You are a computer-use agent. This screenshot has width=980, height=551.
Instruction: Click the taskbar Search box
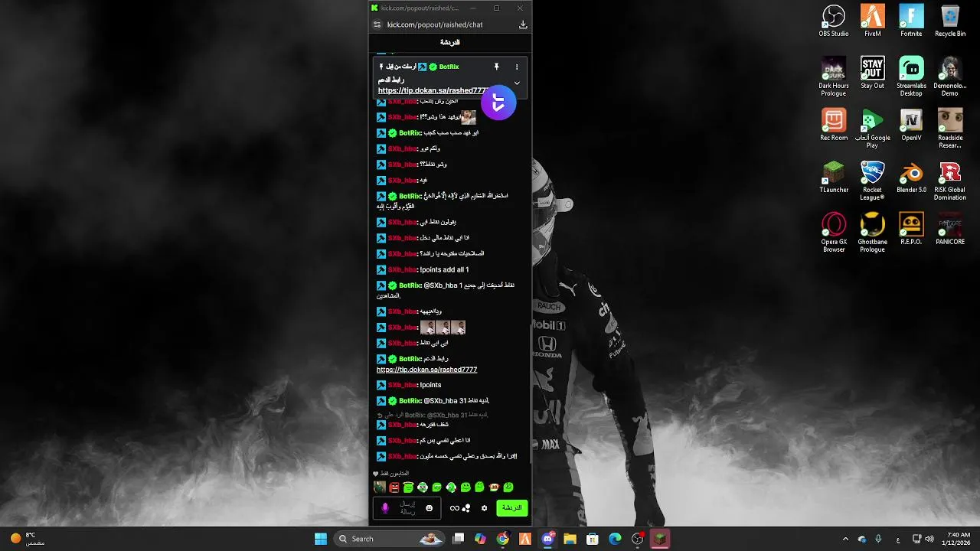click(x=390, y=539)
